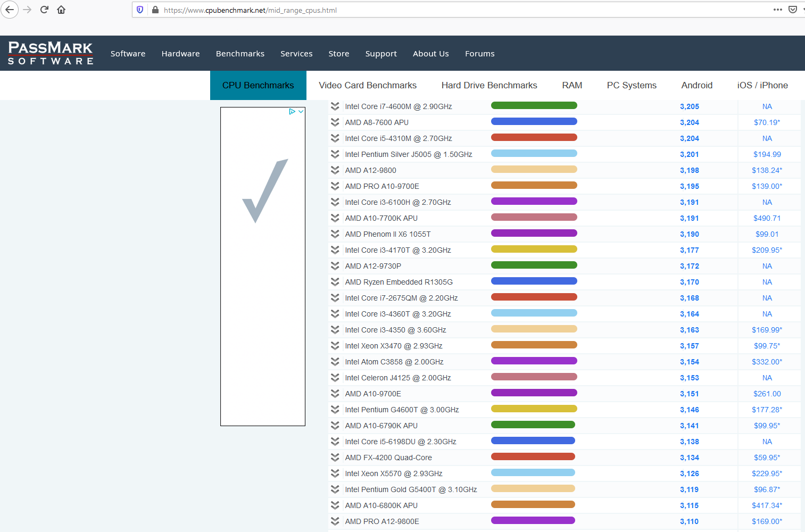Open price $417.34* for AMD A10-6800K APU
Screen dimensions: 805x532
[x=767, y=505]
